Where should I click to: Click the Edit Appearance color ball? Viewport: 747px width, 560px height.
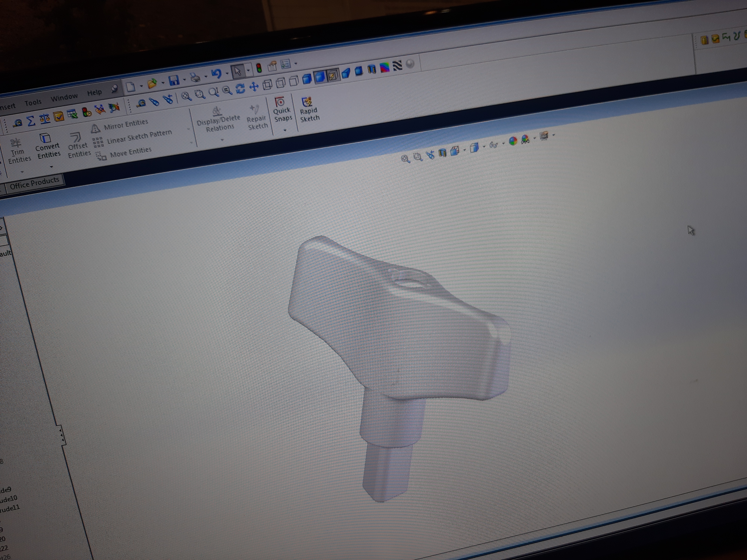[513, 141]
